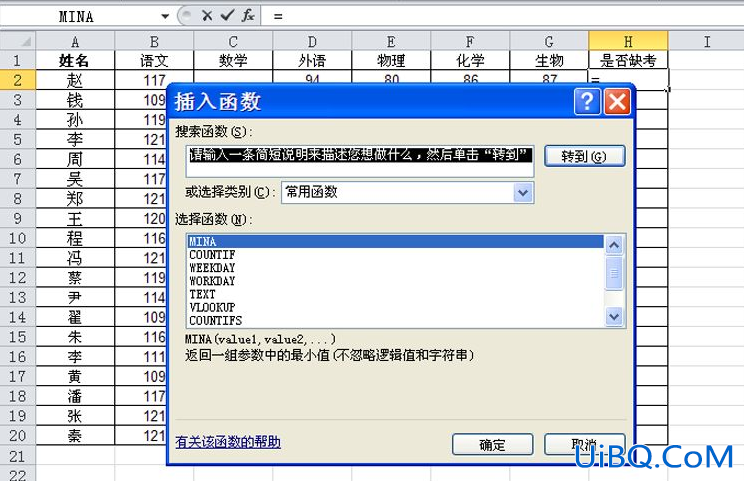The image size is (744, 481).
Task: Click name cell 吴 in row 7
Action: [75, 179]
